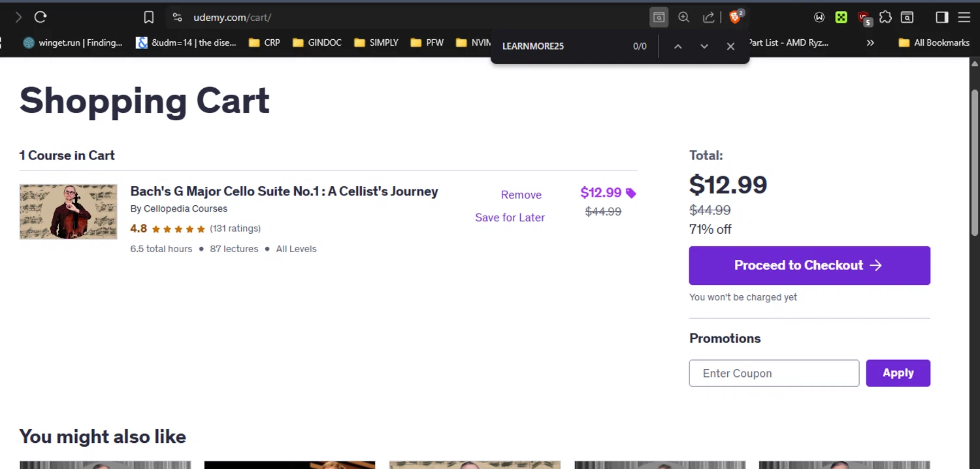Close the find bar
Screen dimensions: 980x469
coord(730,46)
